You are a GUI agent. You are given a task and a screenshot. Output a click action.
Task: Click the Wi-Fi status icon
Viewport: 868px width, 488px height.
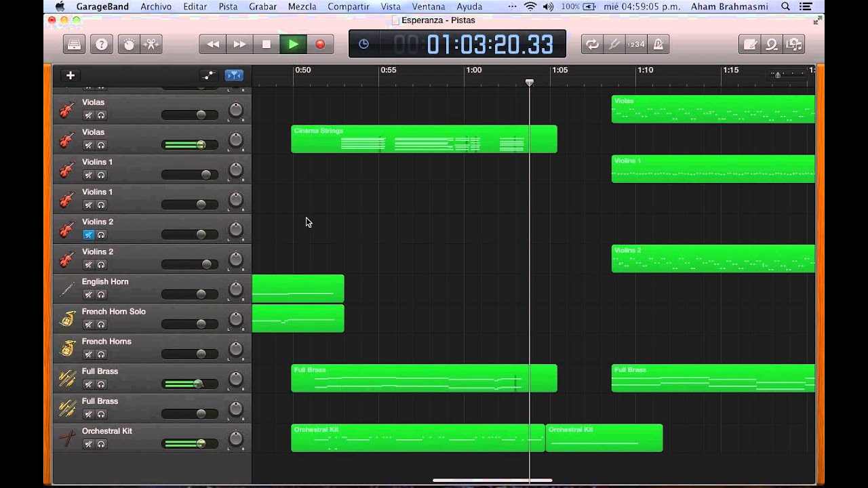(530, 7)
